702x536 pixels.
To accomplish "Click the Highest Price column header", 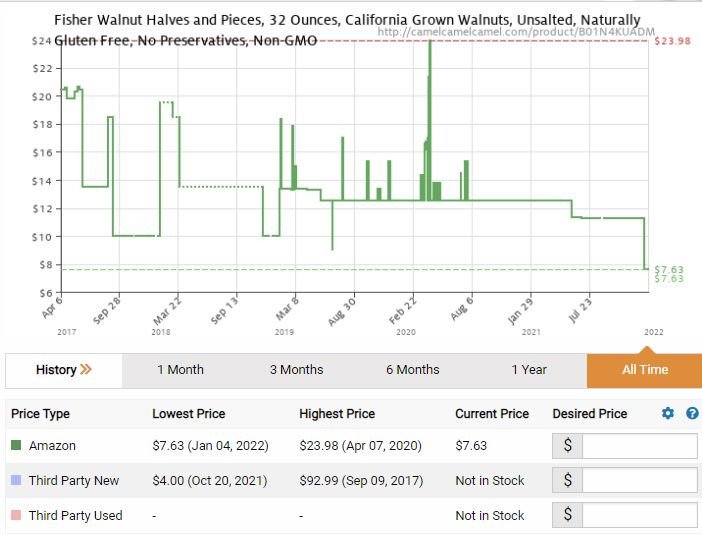I will [337, 414].
